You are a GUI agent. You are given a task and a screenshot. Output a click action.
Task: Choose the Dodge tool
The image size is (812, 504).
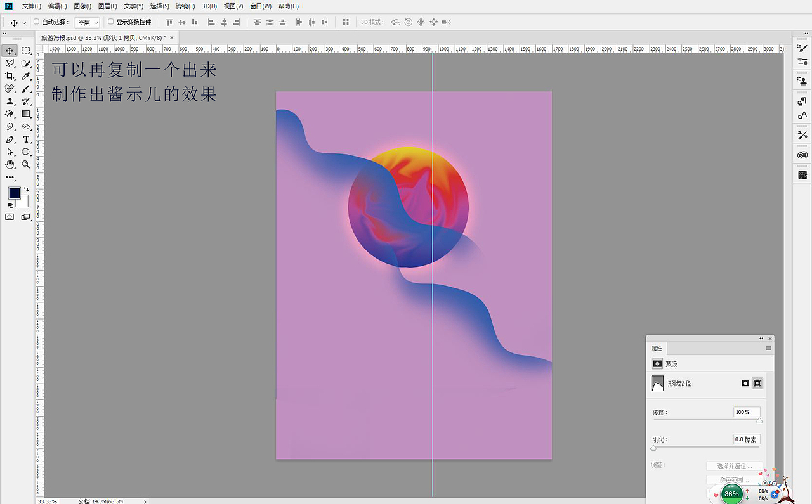(x=26, y=127)
